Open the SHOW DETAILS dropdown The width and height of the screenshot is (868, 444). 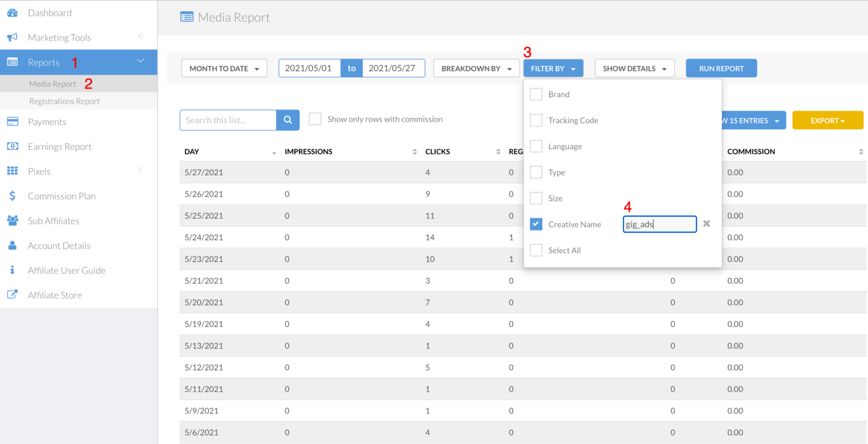634,68
